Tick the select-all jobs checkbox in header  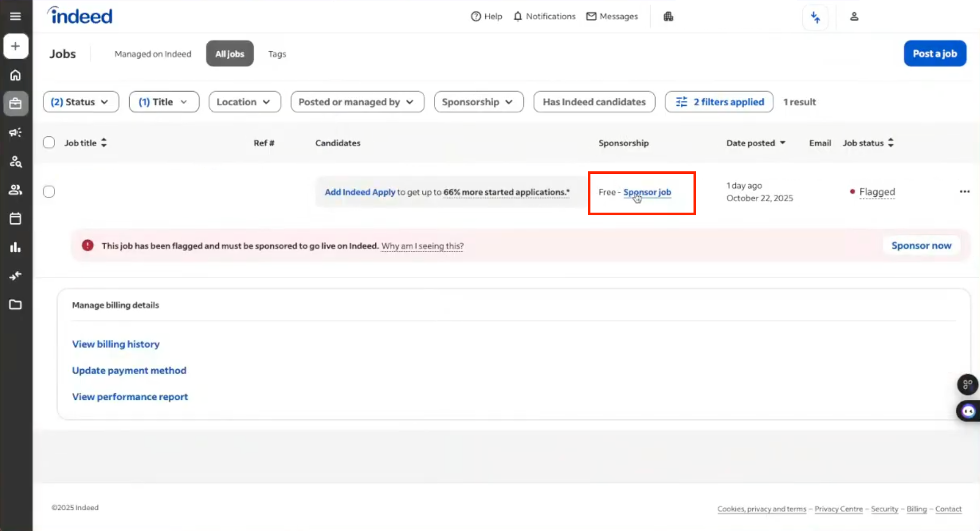(x=49, y=143)
